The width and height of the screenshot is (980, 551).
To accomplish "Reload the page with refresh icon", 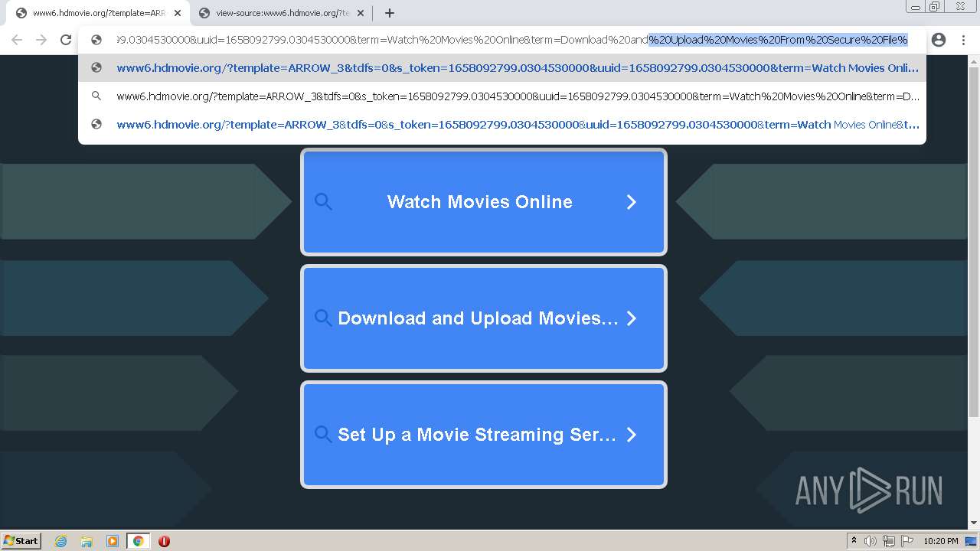I will [x=66, y=40].
